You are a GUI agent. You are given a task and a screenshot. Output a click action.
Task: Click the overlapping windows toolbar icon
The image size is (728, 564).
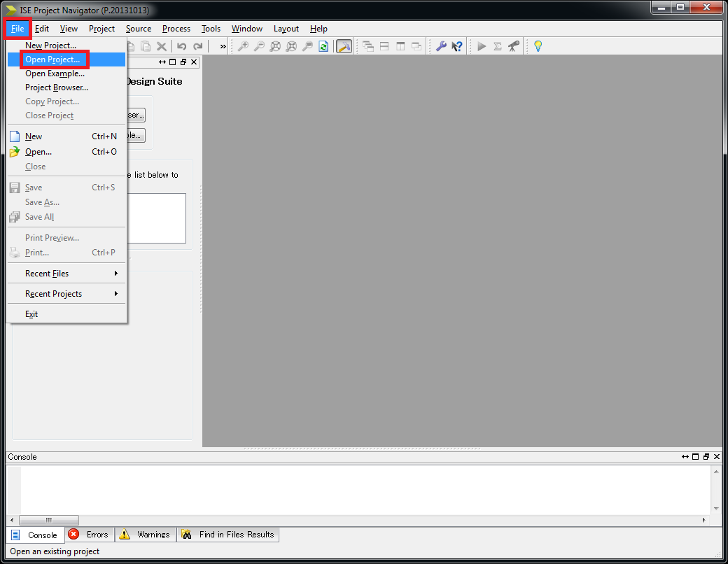pyautogui.click(x=416, y=46)
